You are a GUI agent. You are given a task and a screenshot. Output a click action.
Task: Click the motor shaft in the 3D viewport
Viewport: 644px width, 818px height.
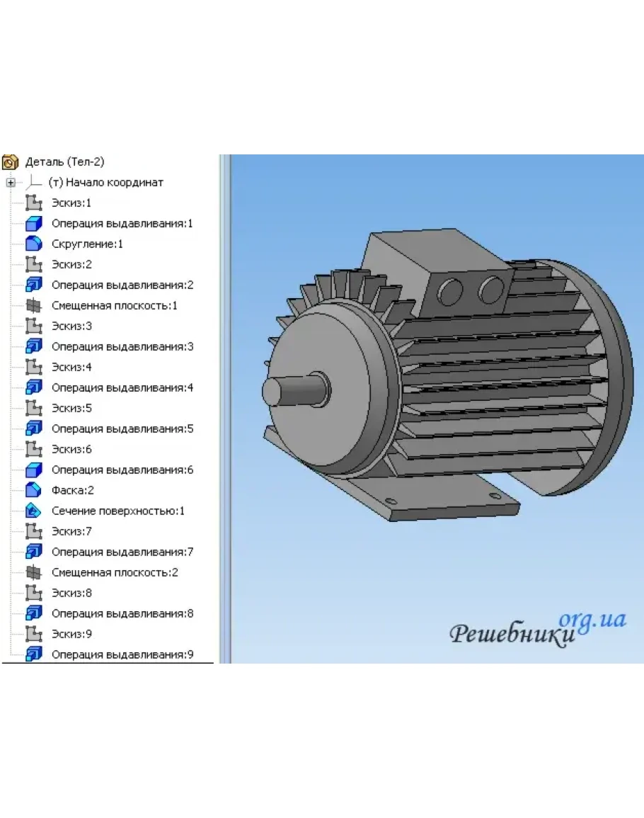click(x=289, y=390)
